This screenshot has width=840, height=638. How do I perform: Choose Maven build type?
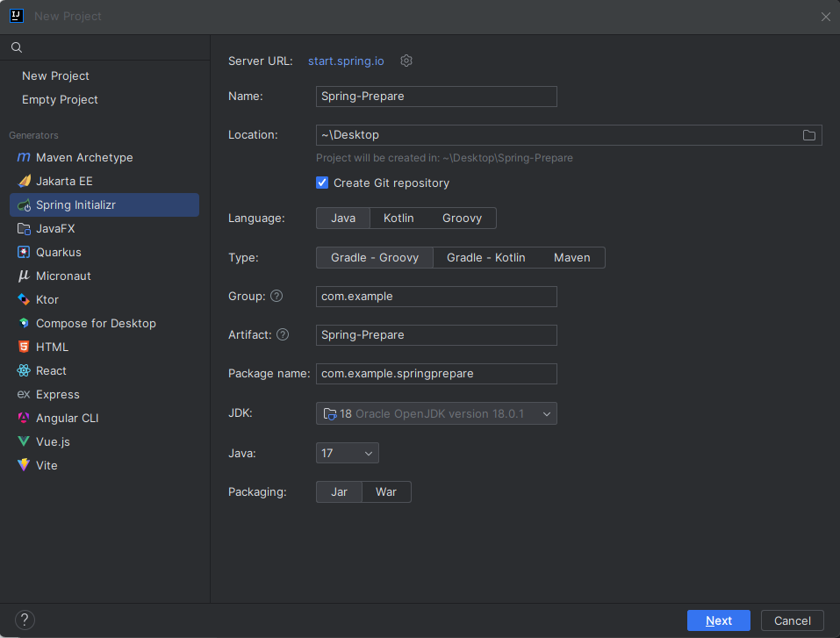point(571,258)
